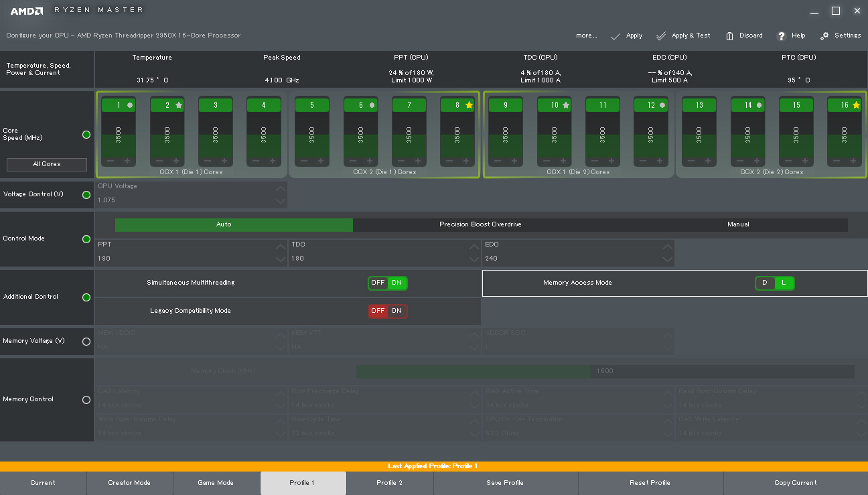Click the minus icon under core 5
This screenshot has height=495, width=868.
pos(304,161)
